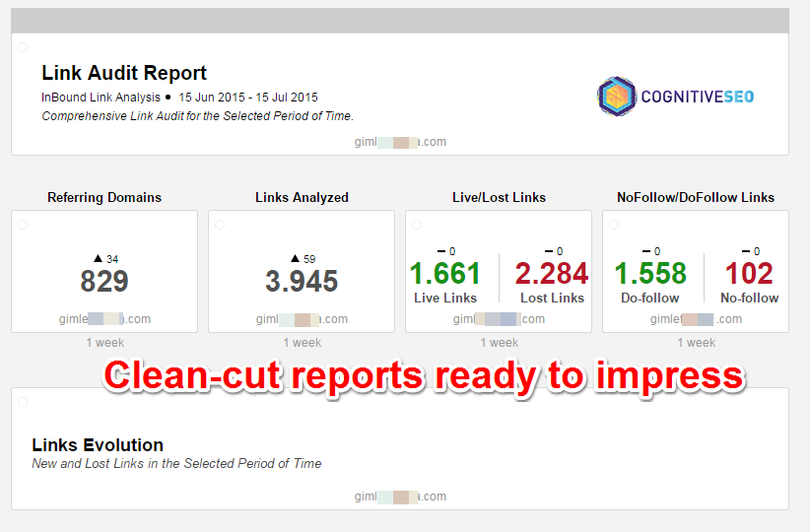Select the Links Analyzed card radio circle

point(220,225)
